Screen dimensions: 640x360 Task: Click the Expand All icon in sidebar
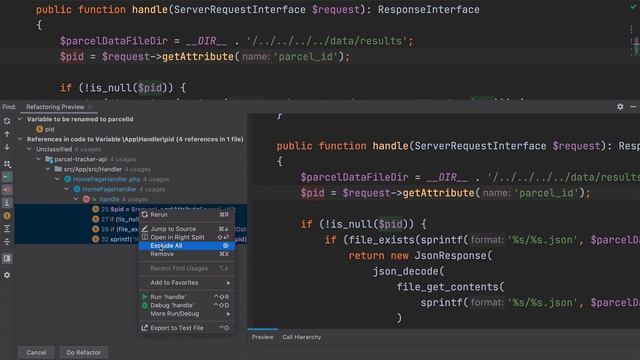point(7,229)
